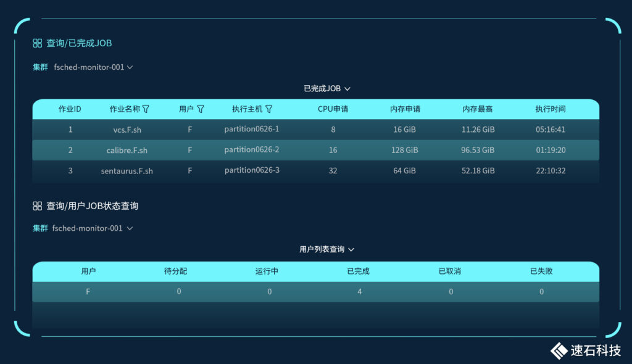Open the filter icon next to 作业名称
This screenshot has height=364, width=632.
146,109
